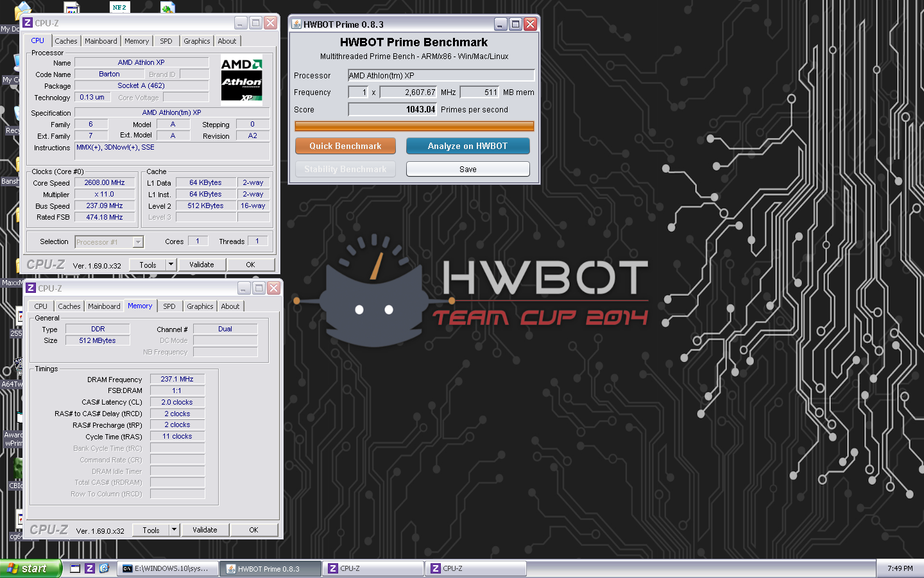
Task: Click the Processor field showing AMD Athlon(tm) XP
Action: pyautogui.click(x=441, y=75)
